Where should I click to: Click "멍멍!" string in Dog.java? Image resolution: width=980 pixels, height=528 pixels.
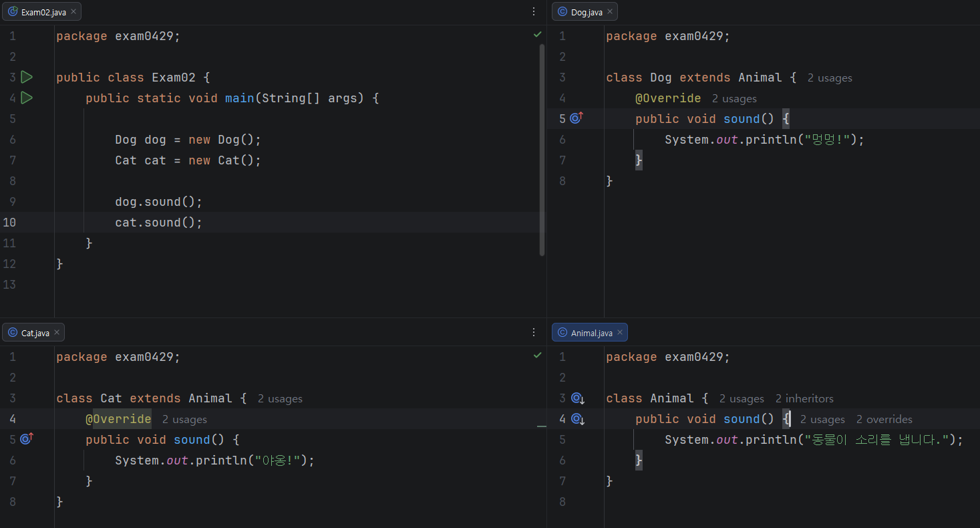point(828,140)
